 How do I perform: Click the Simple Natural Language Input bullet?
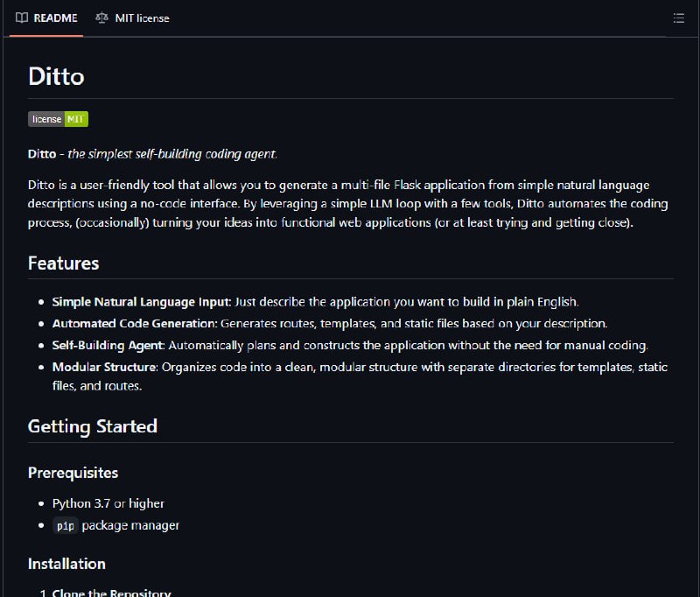point(315,302)
